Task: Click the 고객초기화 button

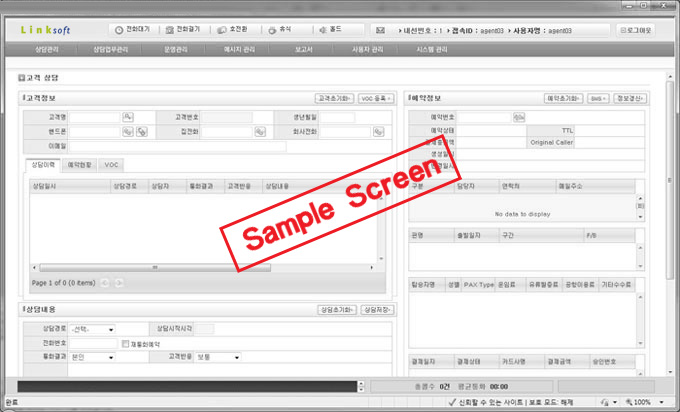Action: pyautogui.click(x=332, y=99)
